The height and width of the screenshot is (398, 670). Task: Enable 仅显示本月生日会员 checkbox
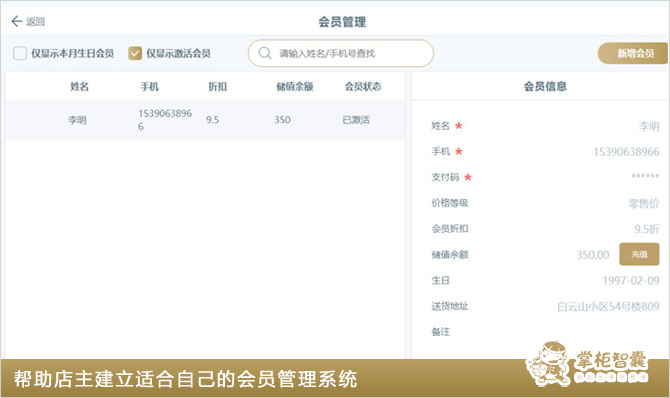point(20,53)
